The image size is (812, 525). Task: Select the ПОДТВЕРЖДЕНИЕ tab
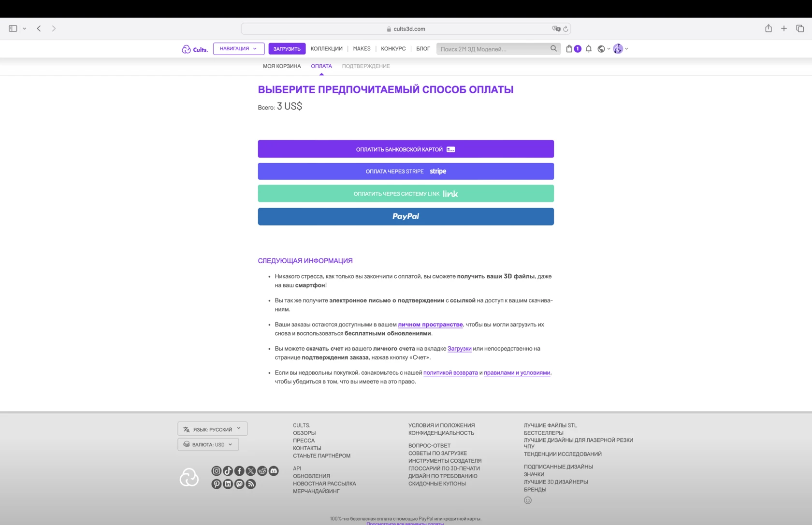click(x=366, y=66)
